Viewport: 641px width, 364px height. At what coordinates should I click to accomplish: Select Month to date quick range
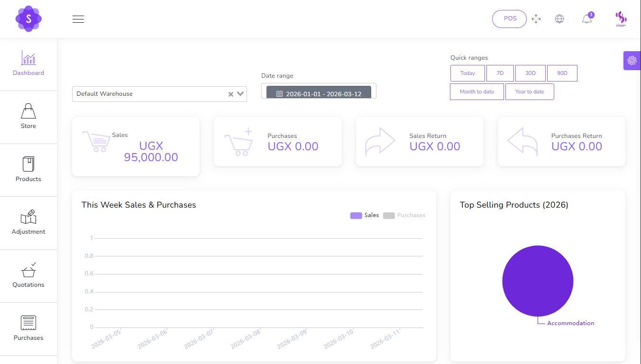tap(476, 91)
